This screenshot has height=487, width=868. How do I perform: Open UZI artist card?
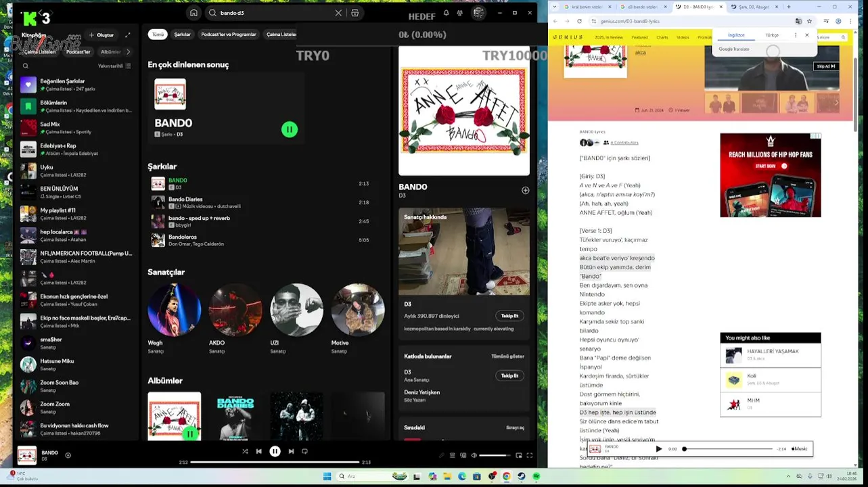point(296,318)
